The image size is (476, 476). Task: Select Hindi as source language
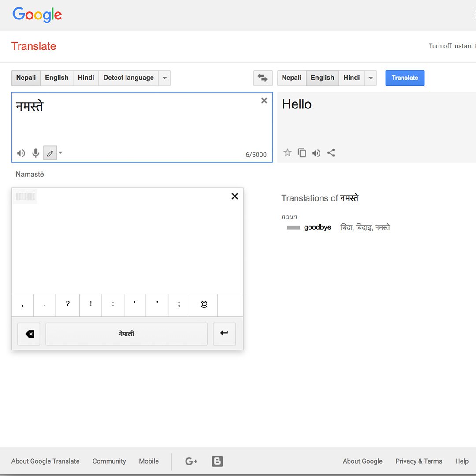[86, 78]
